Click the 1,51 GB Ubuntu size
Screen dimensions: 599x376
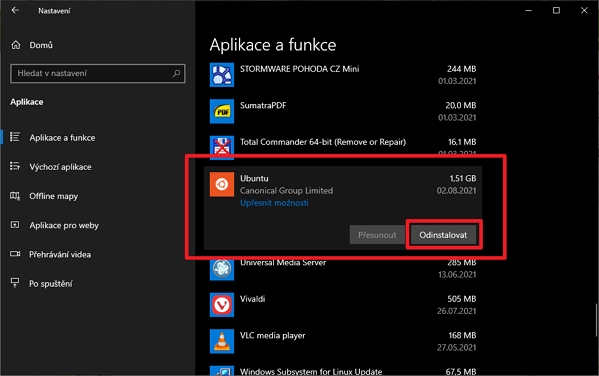[463, 178]
